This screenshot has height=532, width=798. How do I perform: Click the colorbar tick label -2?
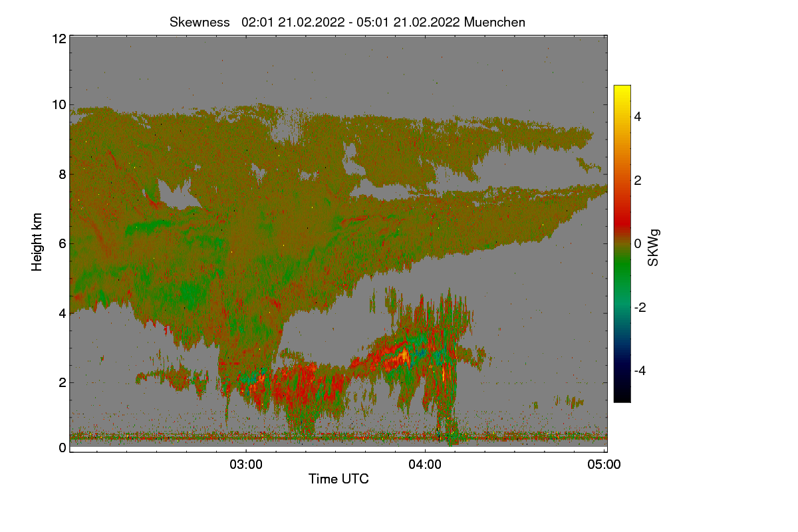(641, 307)
